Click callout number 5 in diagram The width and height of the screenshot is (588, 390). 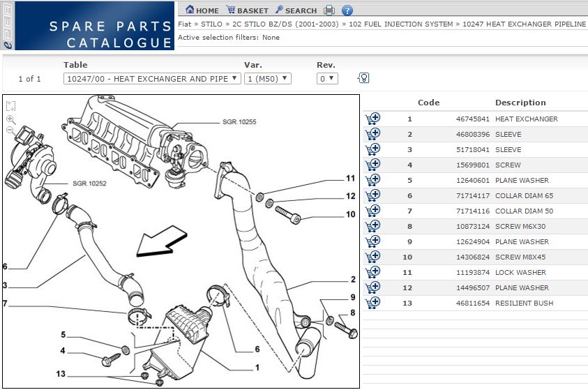[63, 334]
